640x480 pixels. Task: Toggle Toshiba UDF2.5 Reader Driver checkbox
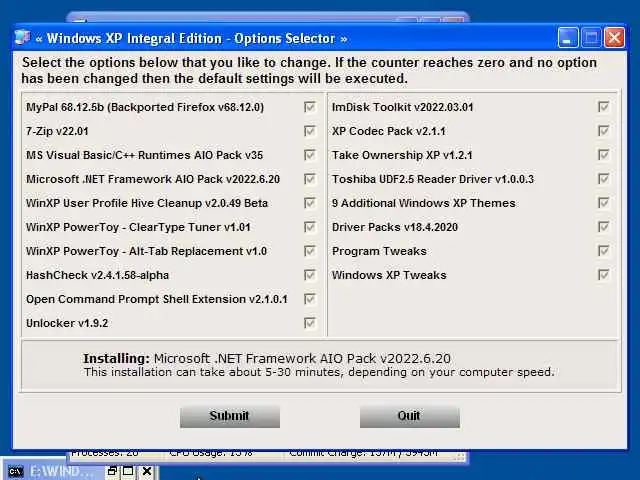click(603, 179)
